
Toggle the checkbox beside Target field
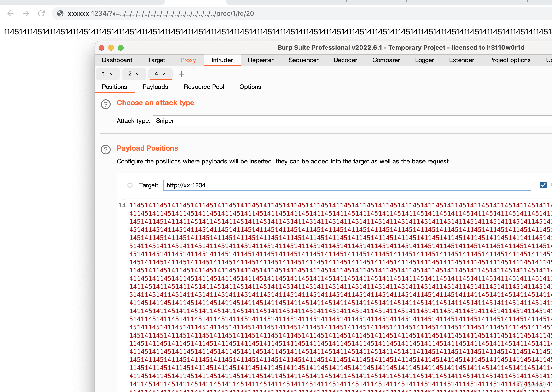coord(543,185)
